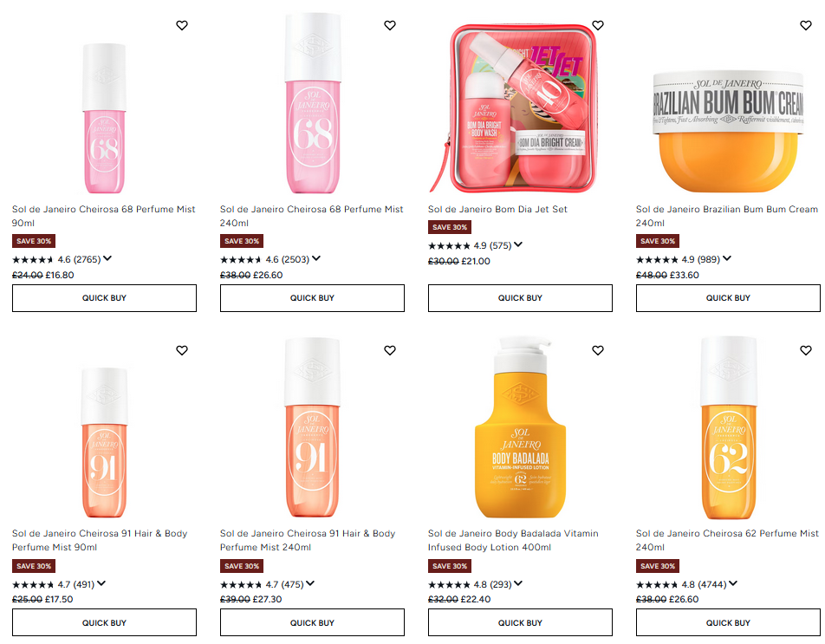Screen dimensions: 825x644
Task: Toggle wishlist for Cheirosa 91 240ml
Action: (x=390, y=350)
